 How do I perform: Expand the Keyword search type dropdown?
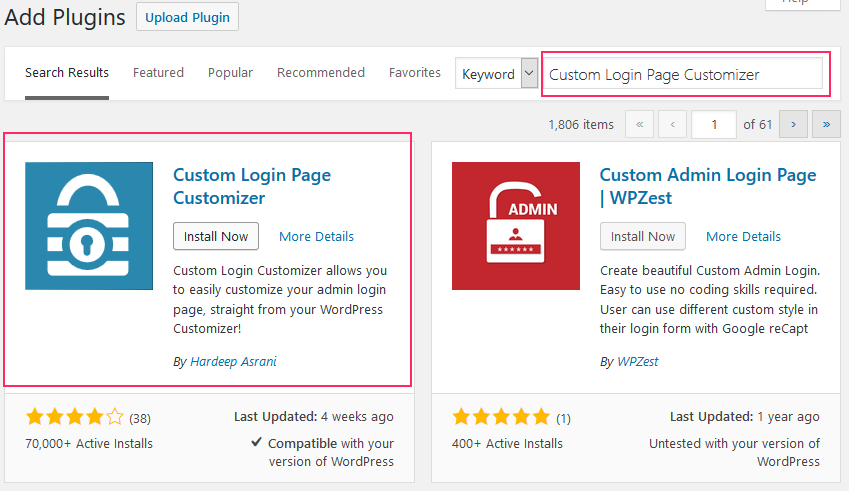pyautogui.click(x=497, y=73)
